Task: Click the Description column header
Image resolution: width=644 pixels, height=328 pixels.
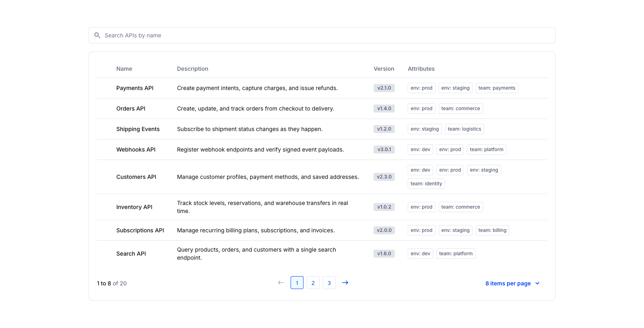Action: [x=193, y=69]
